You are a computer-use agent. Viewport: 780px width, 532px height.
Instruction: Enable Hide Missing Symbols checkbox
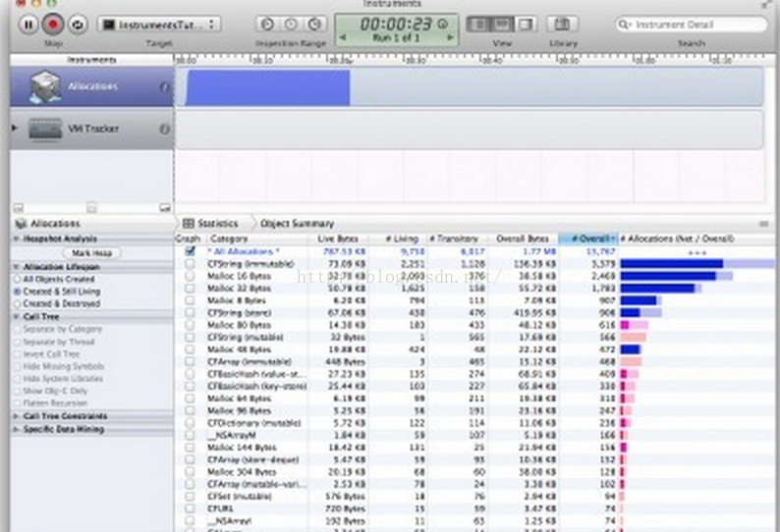(x=19, y=366)
